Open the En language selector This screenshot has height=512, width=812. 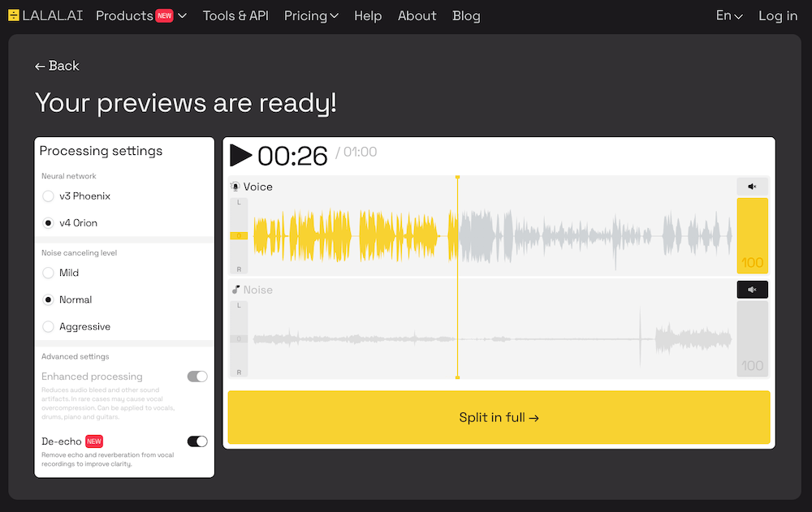pos(729,15)
